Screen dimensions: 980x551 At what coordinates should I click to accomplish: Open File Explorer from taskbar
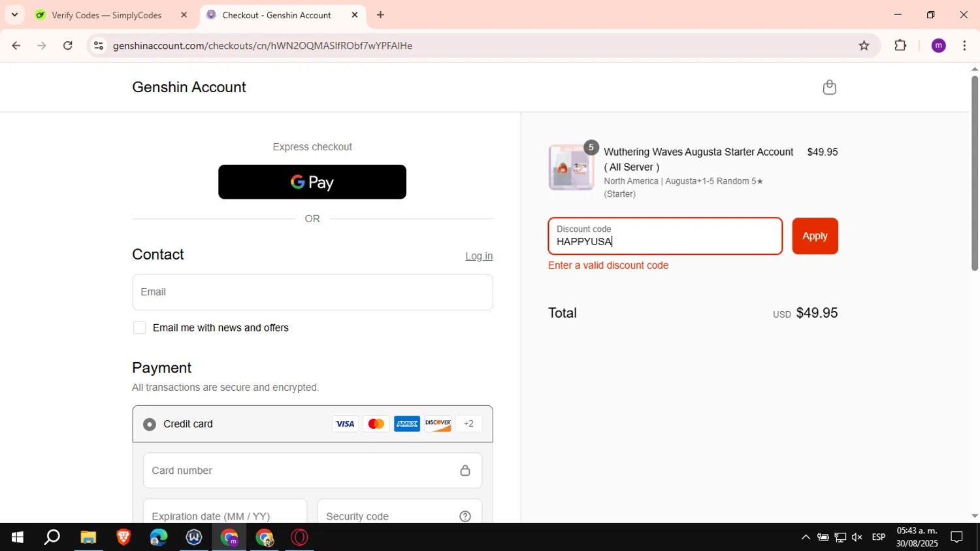88,537
